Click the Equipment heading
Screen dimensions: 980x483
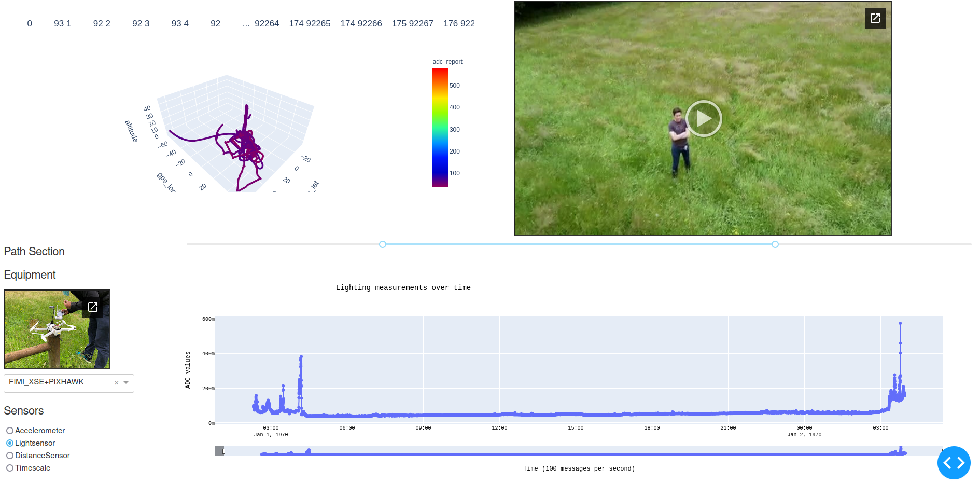tap(30, 275)
